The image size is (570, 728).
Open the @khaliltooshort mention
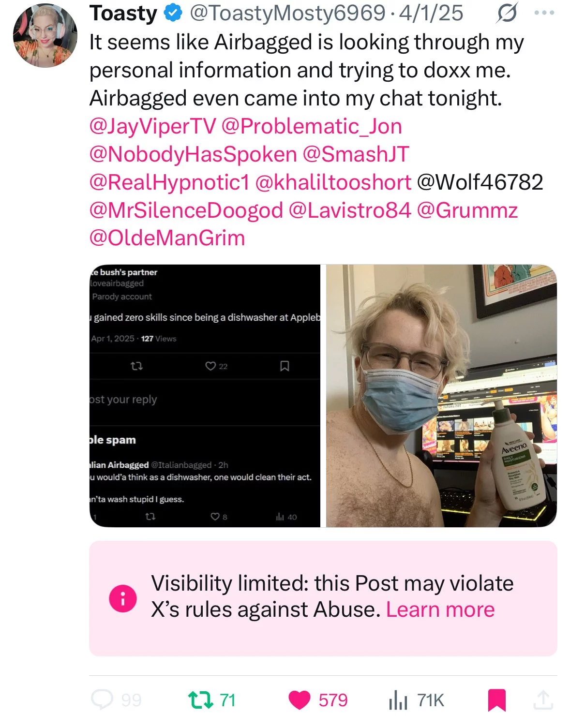[333, 182]
